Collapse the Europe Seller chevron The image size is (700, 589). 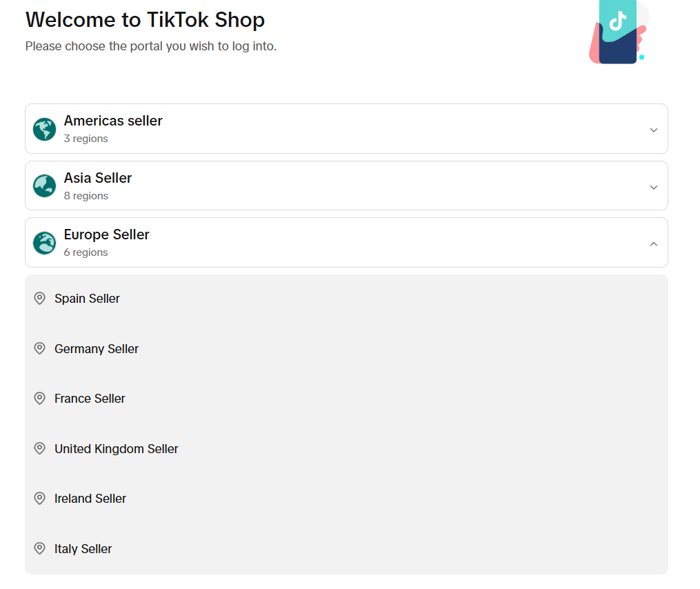654,243
